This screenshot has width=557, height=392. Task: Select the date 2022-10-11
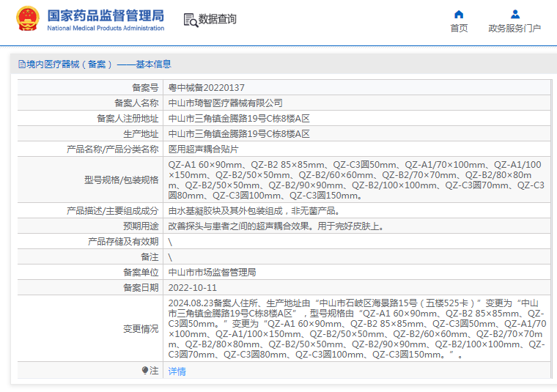click(x=193, y=288)
